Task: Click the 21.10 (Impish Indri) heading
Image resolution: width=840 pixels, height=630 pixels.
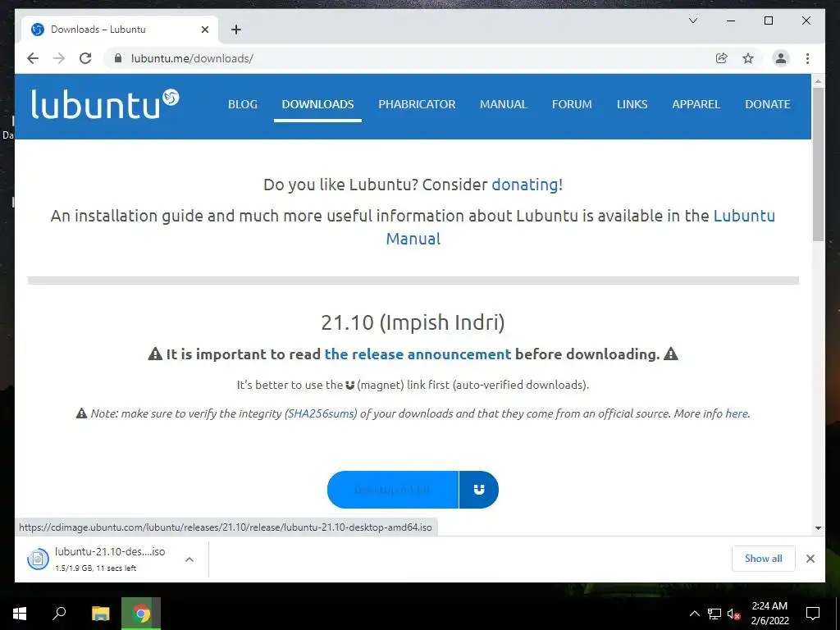Action: point(413,322)
